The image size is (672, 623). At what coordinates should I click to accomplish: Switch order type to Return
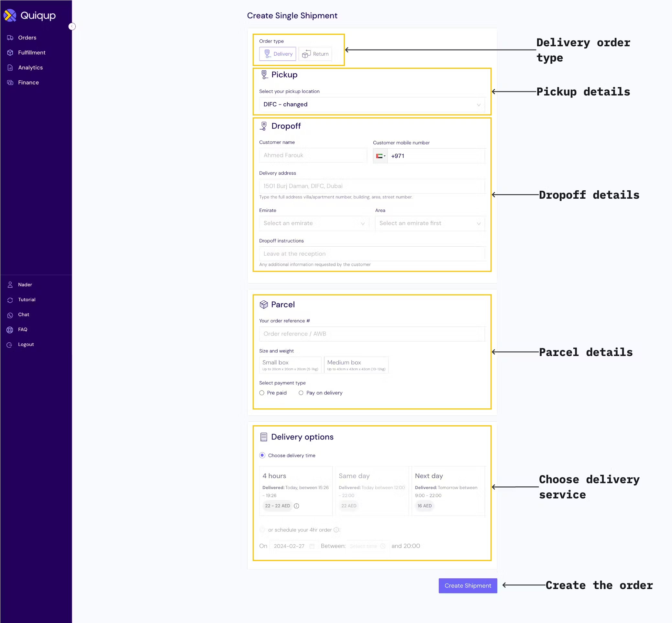(315, 54)
